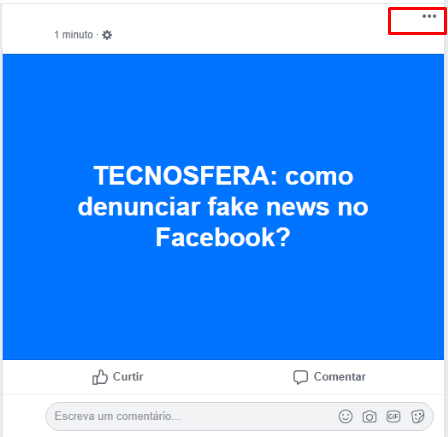Viewport: 448px width, 437px height.
Task: Click the thumbs-up icon beside Curtir
Action: pos(100,377)
